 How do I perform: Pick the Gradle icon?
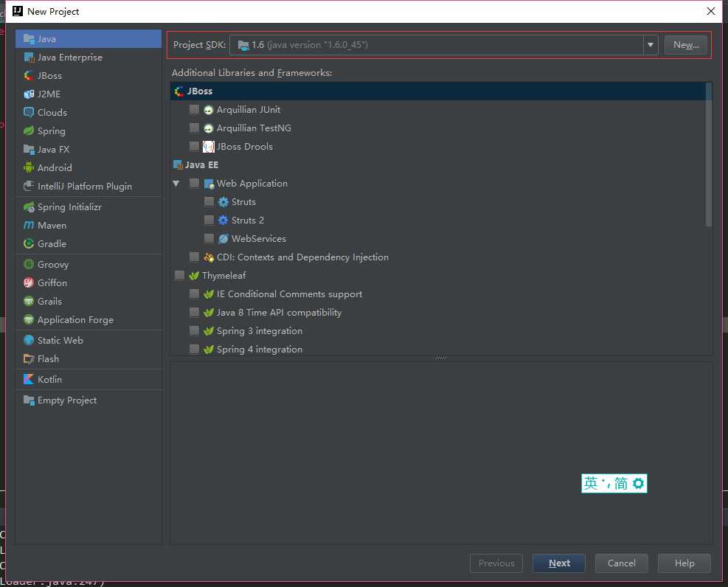click(x=29, y=243)
